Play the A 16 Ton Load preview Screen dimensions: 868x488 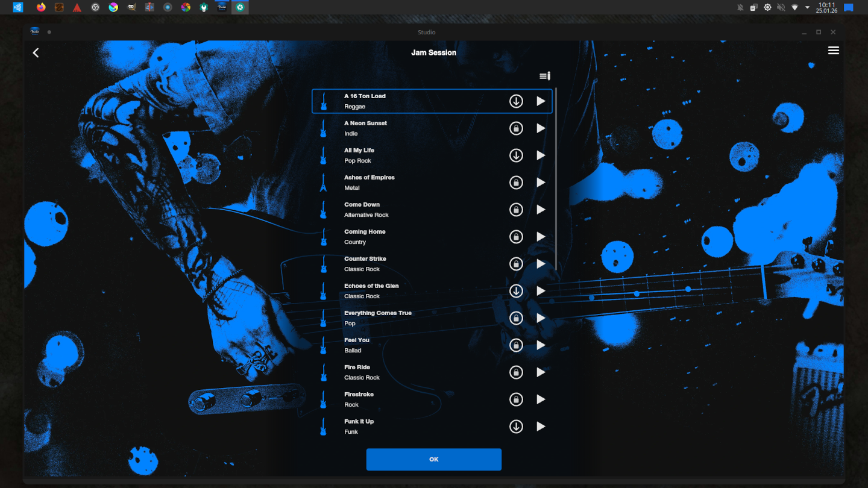click(541, 101)
